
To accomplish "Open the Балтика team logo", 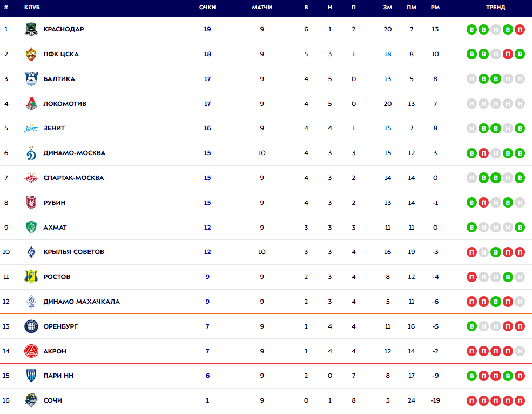I will tap(31, 79).
